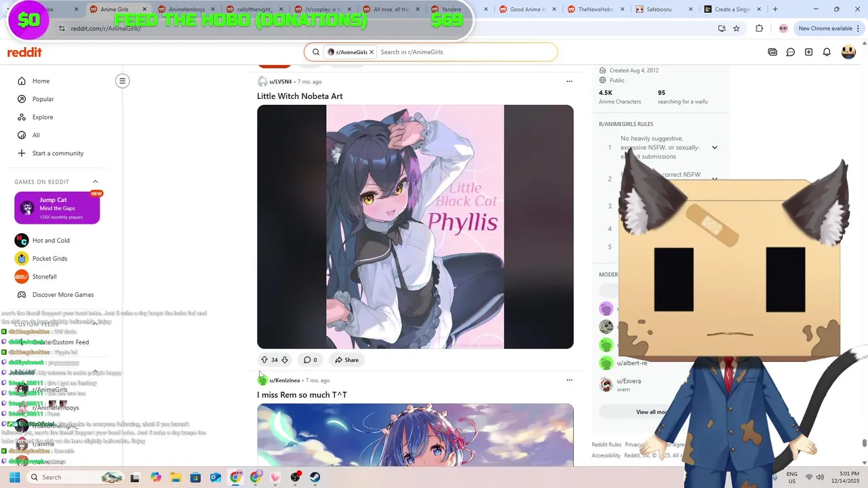Open moderator u/albert-re profile
This screenshot has width=868, height=488.
click(x=632, y=363)
